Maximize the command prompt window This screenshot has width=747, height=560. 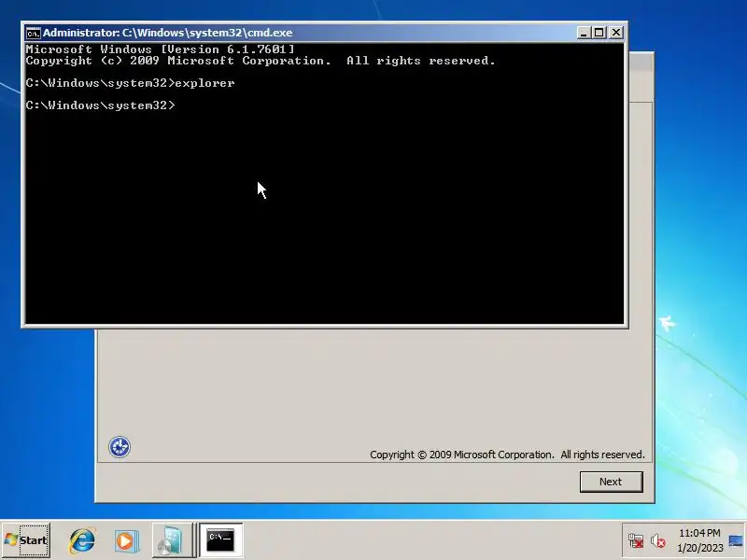[599, 33]
